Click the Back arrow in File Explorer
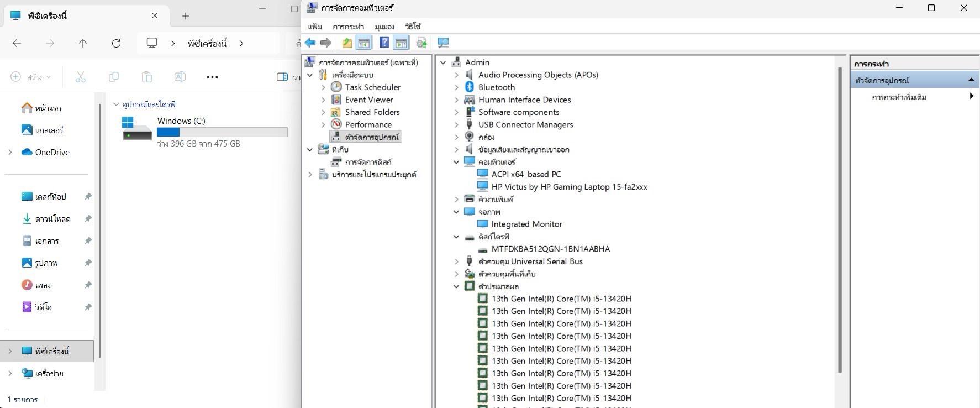This screenshot has width=980, height=408. tap(17, 43)
